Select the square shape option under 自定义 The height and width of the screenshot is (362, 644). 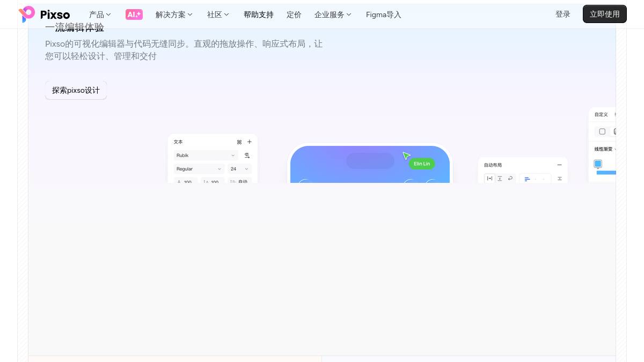(602, 131)
